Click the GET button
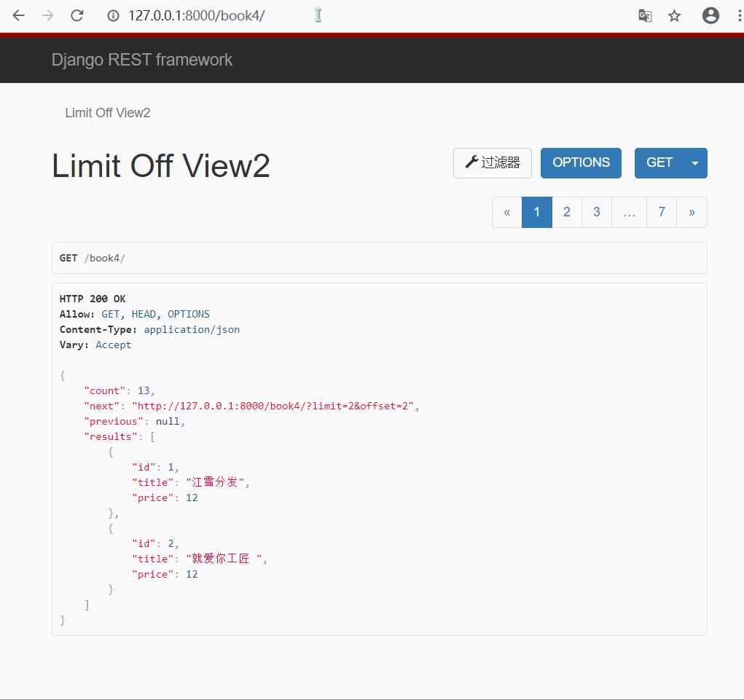This screenshot has width=744, height=700. point(659,163)
